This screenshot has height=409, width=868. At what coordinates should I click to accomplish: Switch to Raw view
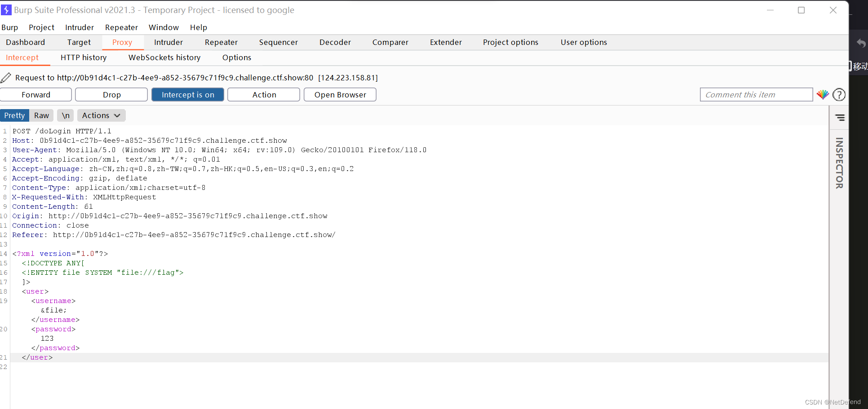point(41,115)
